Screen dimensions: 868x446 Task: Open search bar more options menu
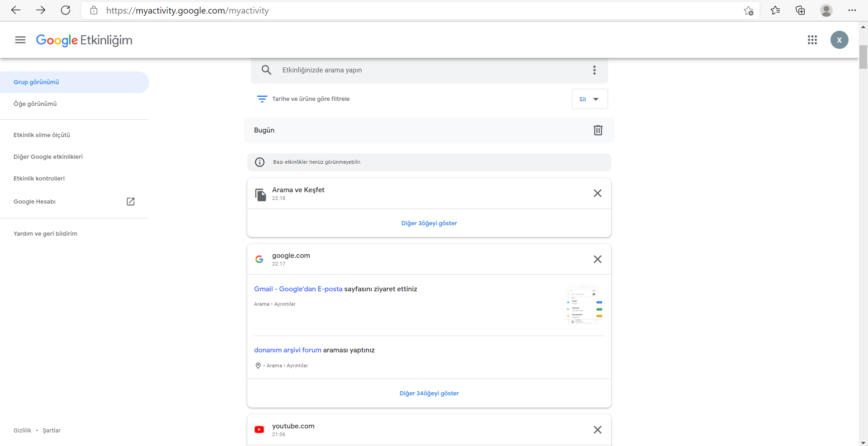click(594, 70)
